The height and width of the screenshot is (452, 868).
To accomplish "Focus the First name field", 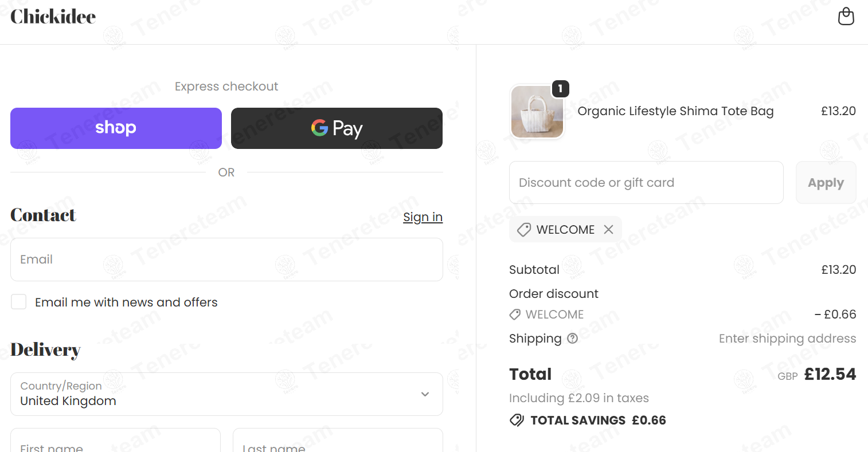I will pyautogui.click(x=115, y=441).
